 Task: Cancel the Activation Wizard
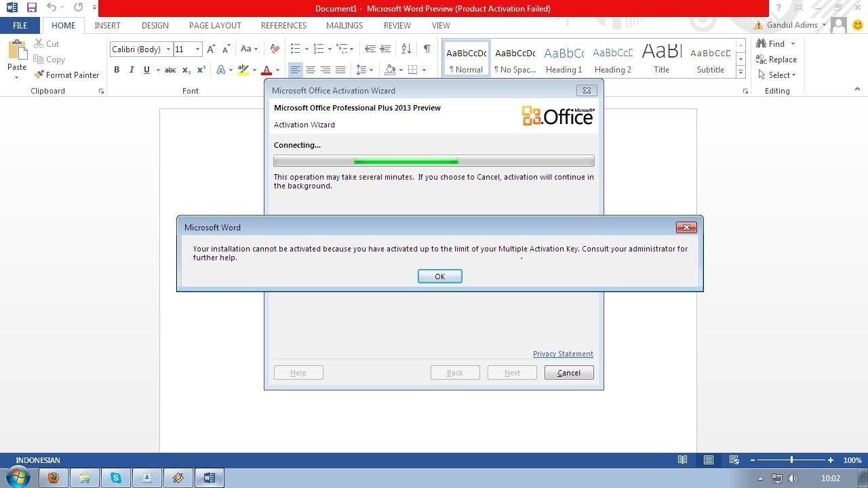569,373
